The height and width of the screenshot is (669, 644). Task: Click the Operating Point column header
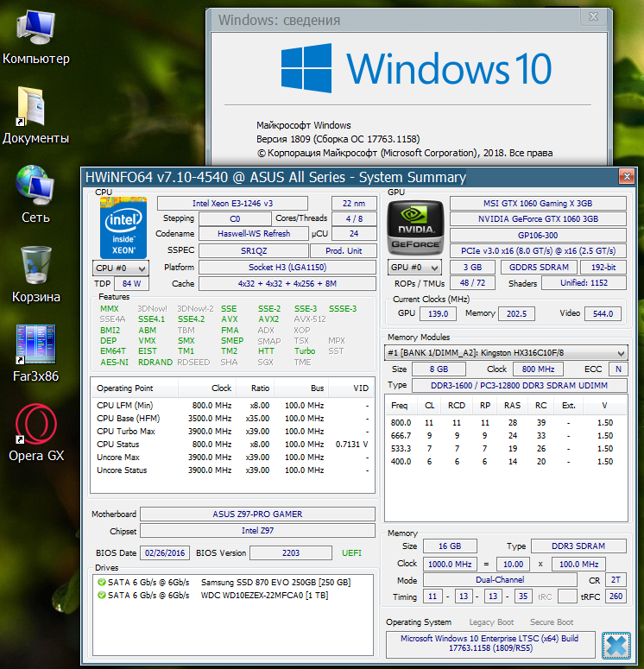(135, 388)
